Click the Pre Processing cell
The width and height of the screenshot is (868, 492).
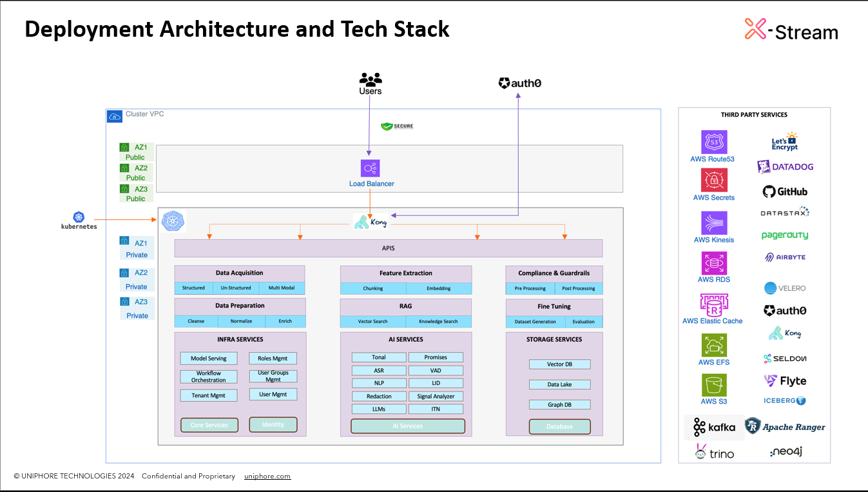[x=530, y=288]
